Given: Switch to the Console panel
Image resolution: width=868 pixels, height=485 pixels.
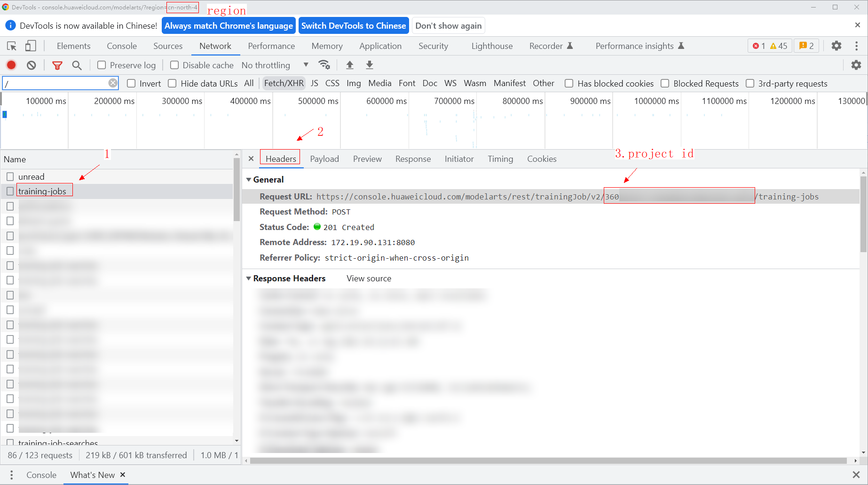Looking at the screenshot, I should coord(122,46).
